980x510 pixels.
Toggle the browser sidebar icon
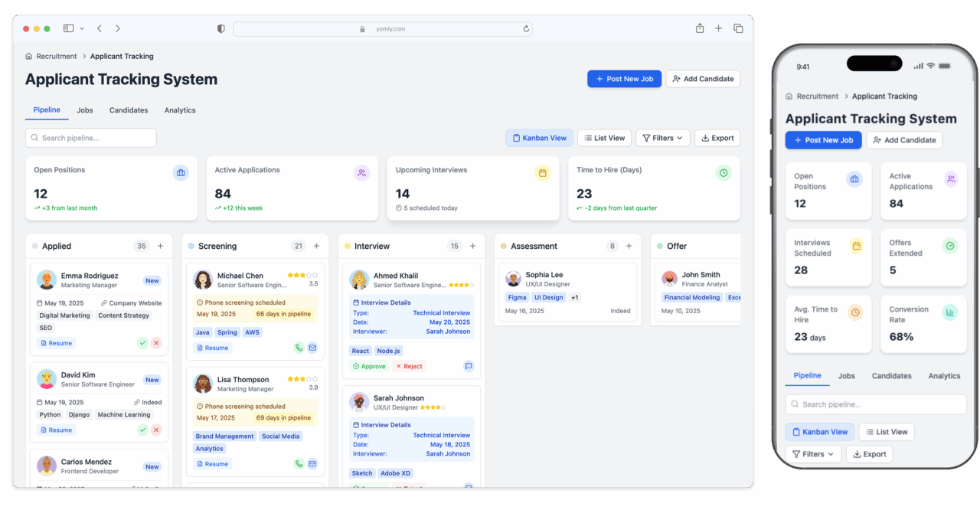(x=69, y=28)
